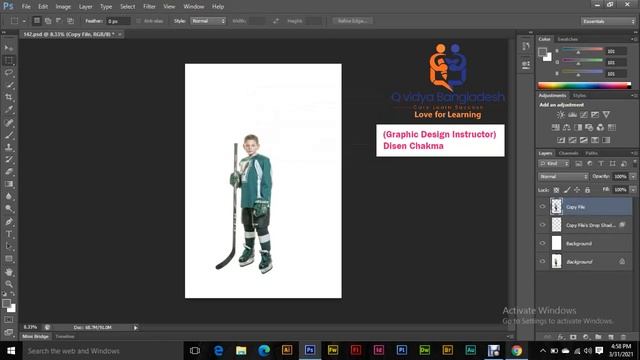
Task: Toggle lock image pixels brush icon
Action: (567, 190)
